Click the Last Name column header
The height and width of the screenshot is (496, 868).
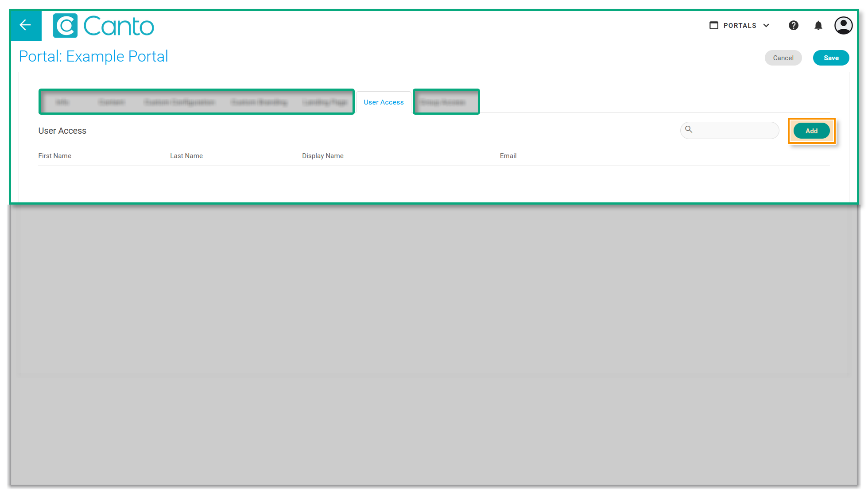pyautogui.click(x=186, y=156)
